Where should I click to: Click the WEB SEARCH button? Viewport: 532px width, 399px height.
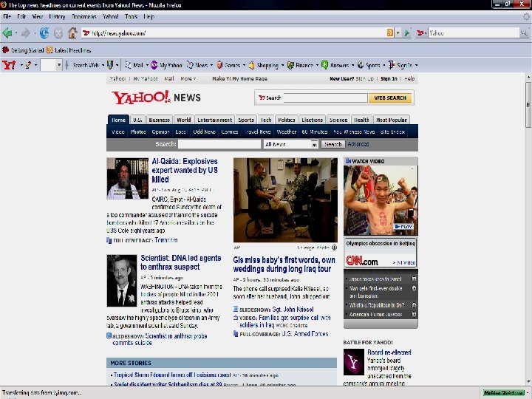click(390, 98)
